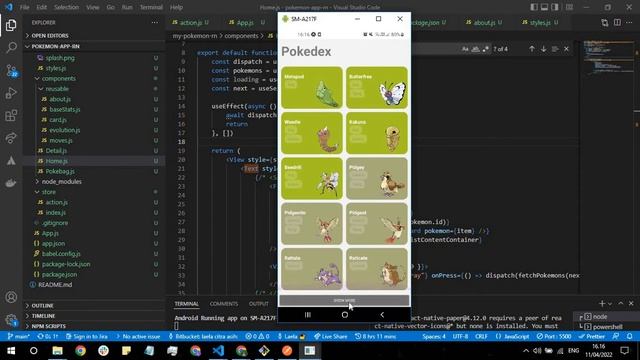Screen dimensions: 640x360
Task: Open File Explorer from taskbar
Action: click(x=58, y=351)
